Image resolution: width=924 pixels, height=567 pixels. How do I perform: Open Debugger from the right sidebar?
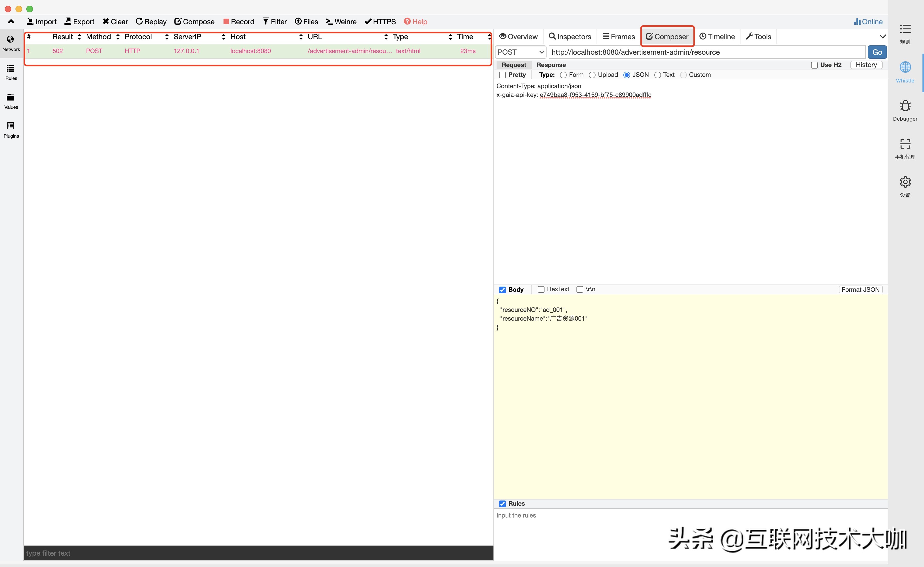click(905, 111)
